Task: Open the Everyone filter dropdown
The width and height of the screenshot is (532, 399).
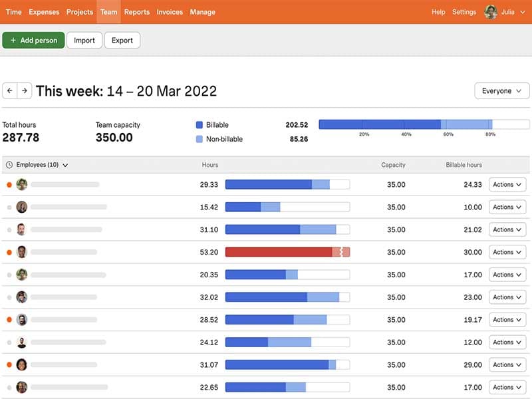Action: click(x=501, y=91)
